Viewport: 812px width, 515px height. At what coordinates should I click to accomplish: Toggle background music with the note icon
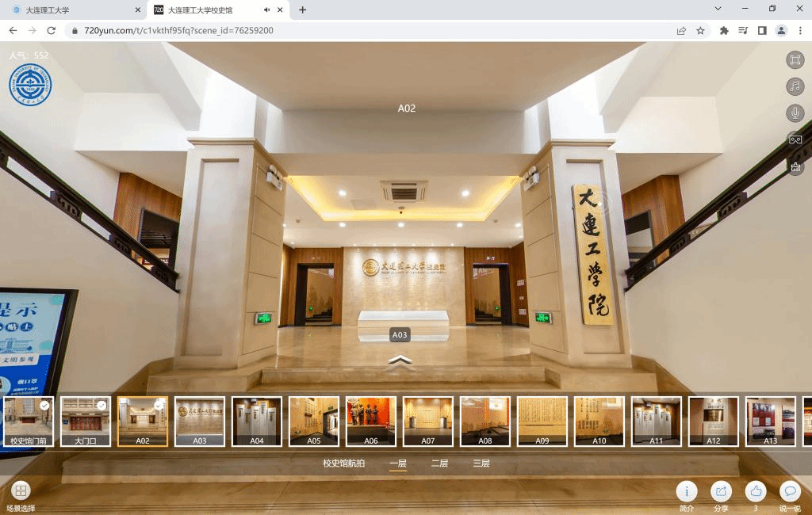[795, 86]
